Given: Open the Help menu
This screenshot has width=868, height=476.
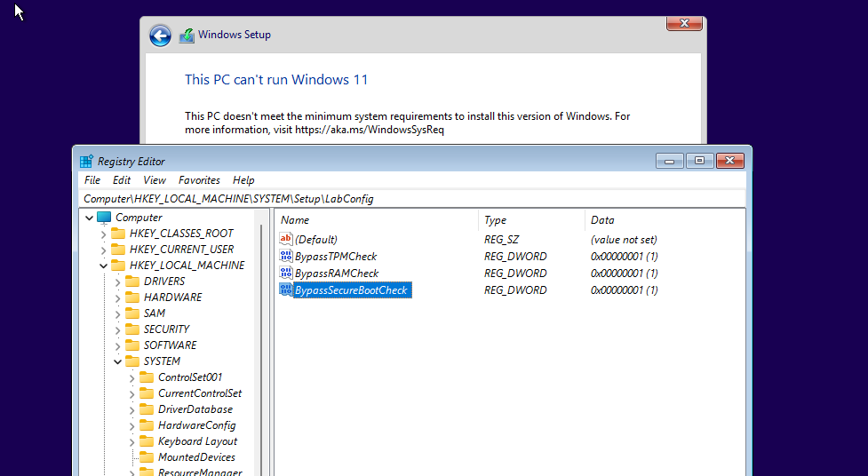Looking at the screenshot, I should pos(243,180).
